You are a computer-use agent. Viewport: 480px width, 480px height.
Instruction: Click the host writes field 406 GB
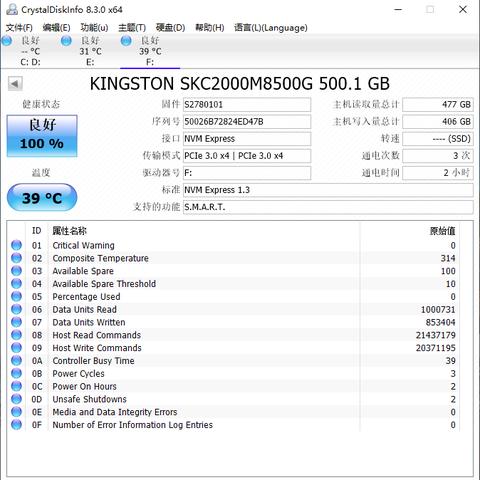[438, 122]
